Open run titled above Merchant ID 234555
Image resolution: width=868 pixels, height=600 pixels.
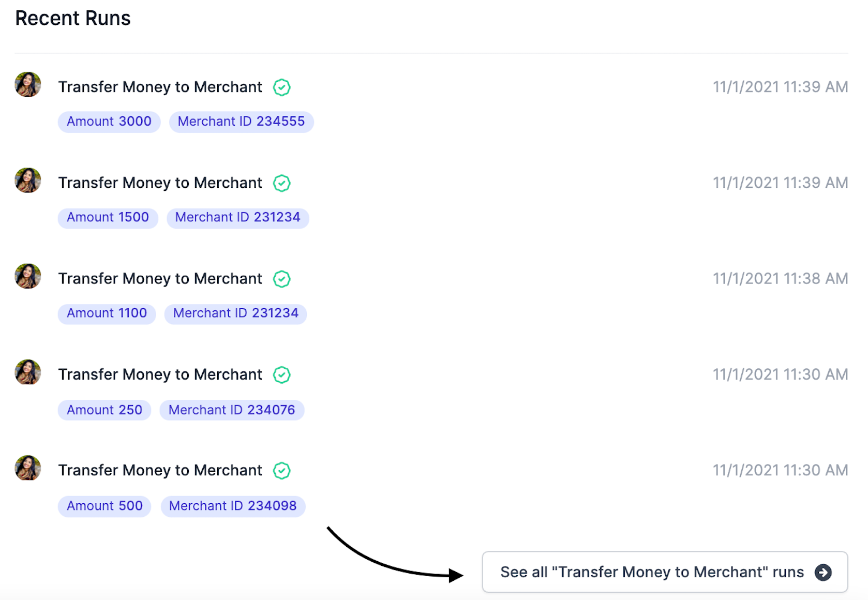coord(160,87)
